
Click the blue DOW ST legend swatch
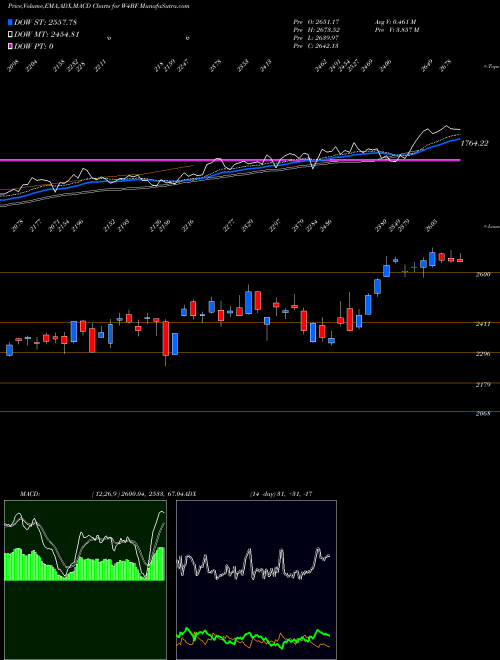[10, 23]
